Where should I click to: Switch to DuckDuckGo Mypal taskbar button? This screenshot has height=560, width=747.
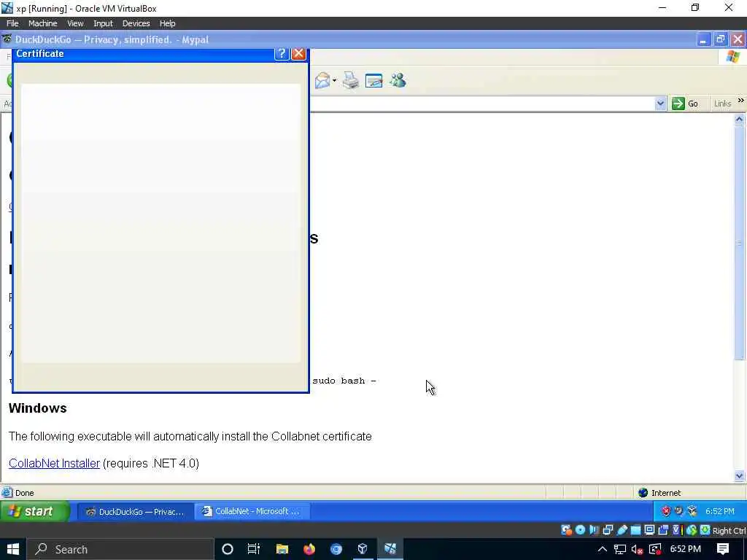135,512
